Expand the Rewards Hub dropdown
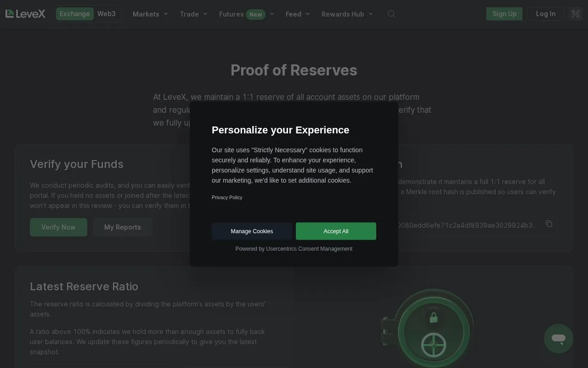588x368 pixels. 347,14
